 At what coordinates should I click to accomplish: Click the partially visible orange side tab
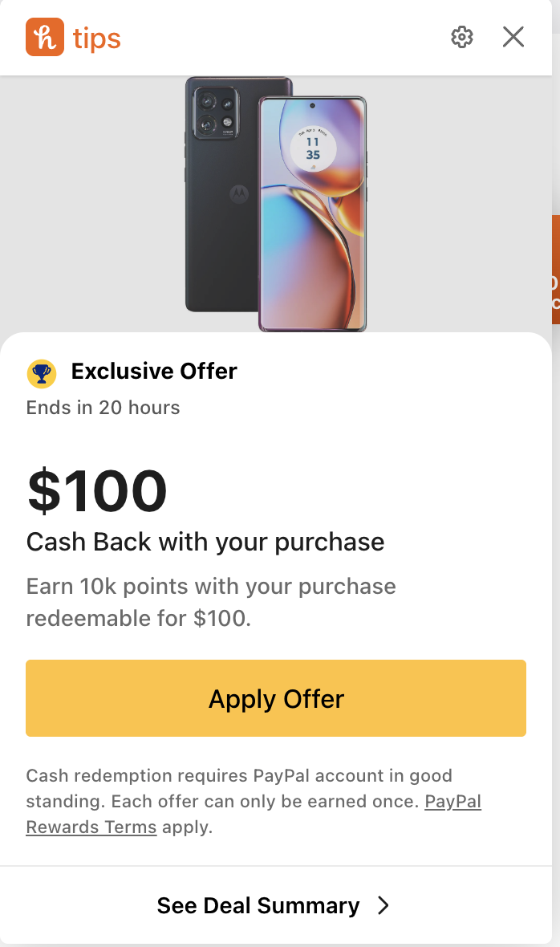[x=556, y=270]
